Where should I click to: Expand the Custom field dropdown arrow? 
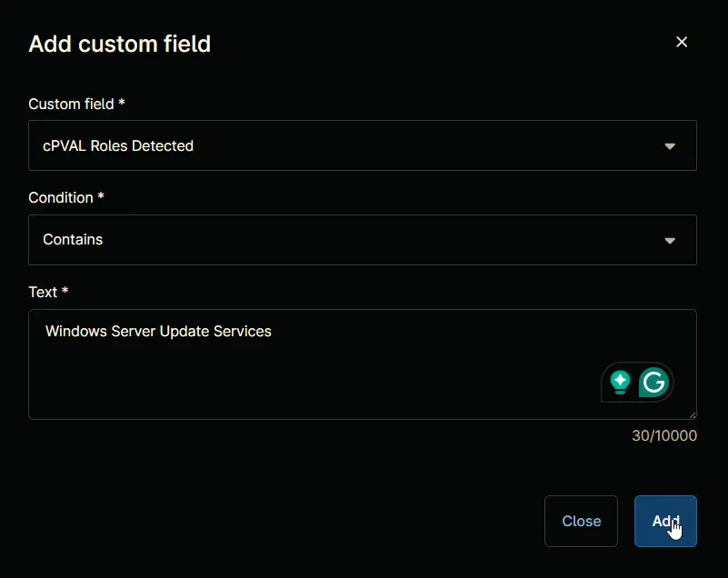(670, 146)
